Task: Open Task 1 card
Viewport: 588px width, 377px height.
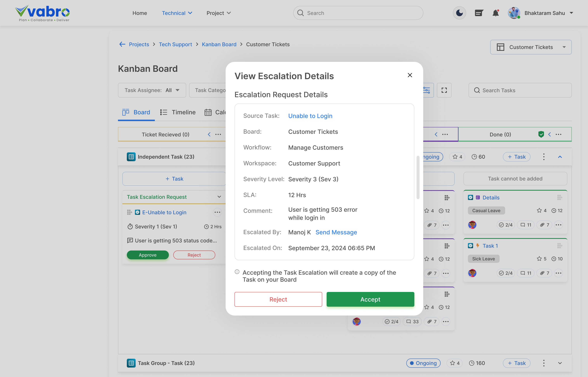Action: click(490, 246)
